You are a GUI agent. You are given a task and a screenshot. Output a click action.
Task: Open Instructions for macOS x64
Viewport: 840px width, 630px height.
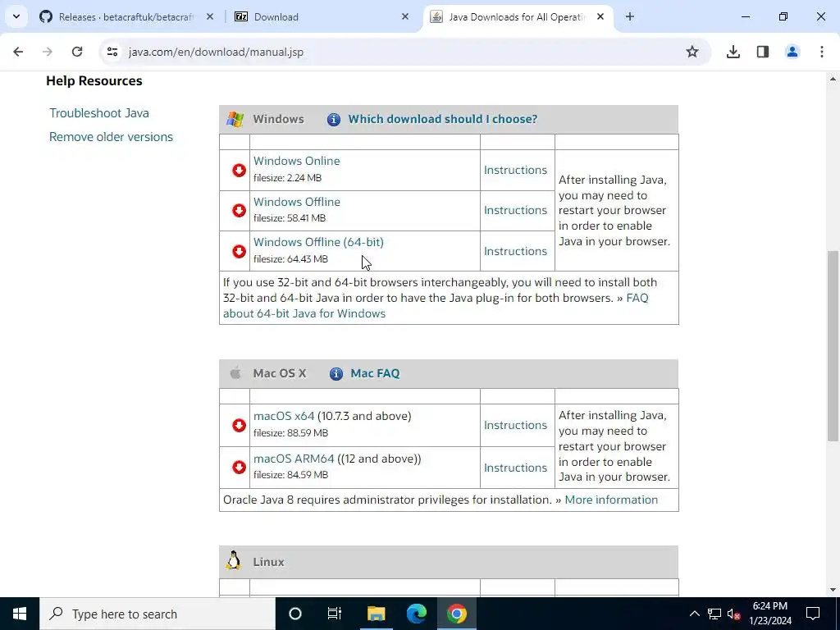[x=515, y=426]
